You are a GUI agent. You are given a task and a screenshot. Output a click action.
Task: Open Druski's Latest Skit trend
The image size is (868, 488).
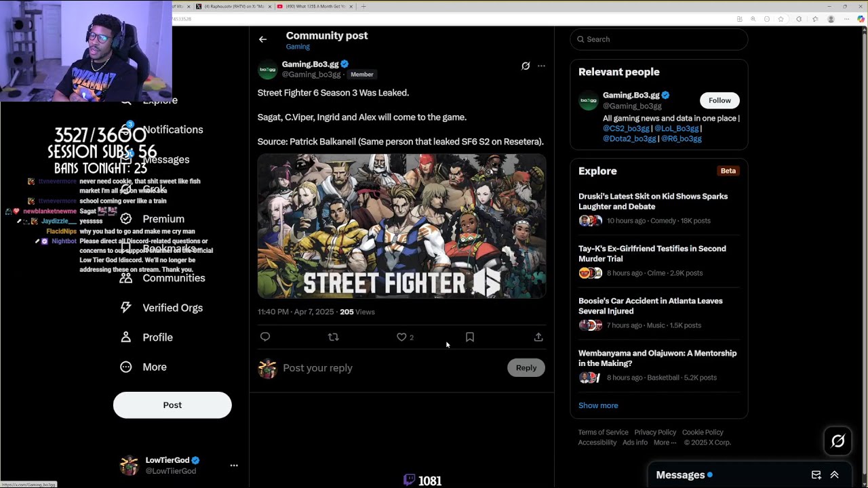659,208
